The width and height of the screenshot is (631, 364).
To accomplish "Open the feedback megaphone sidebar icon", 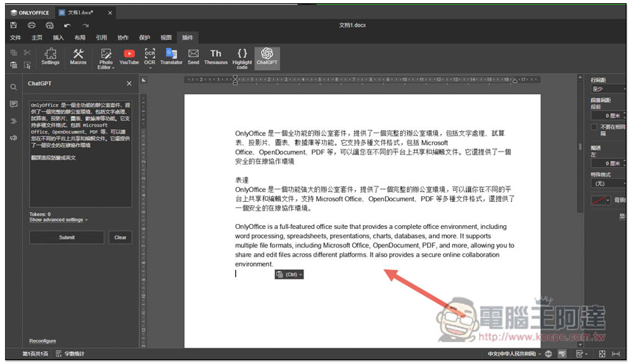I will click(x=13, y=138).
